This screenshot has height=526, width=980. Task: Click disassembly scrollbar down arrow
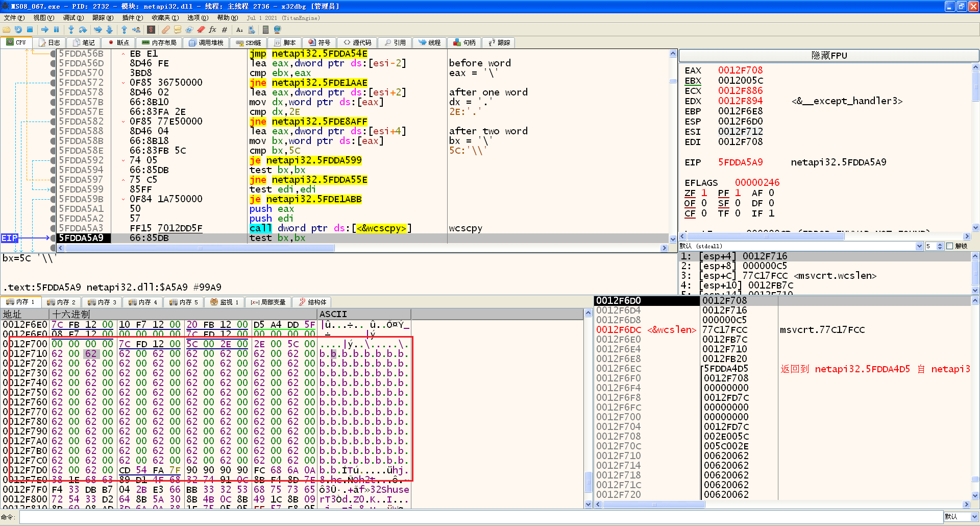[673, 239]
